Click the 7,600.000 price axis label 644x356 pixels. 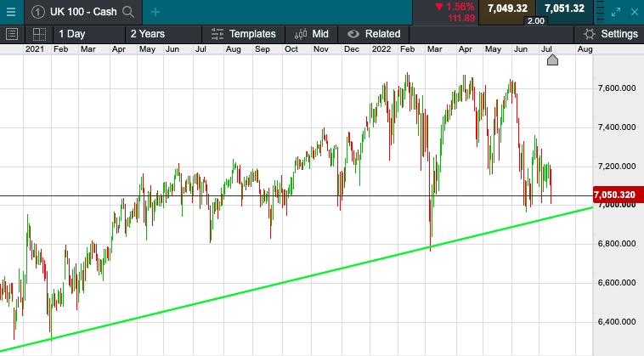coord(617,88)
